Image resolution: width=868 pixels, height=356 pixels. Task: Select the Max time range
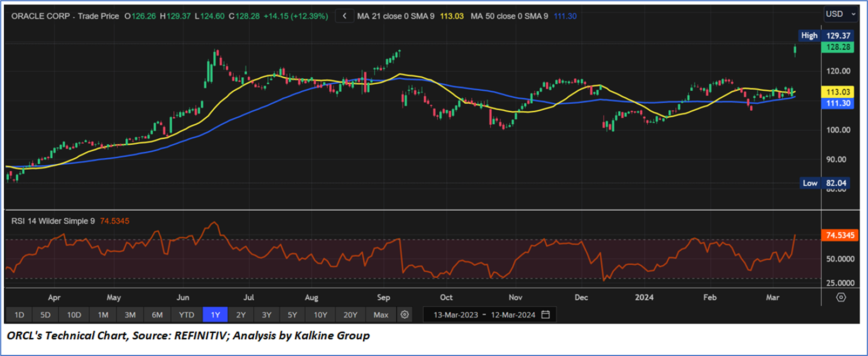[381, 314]
